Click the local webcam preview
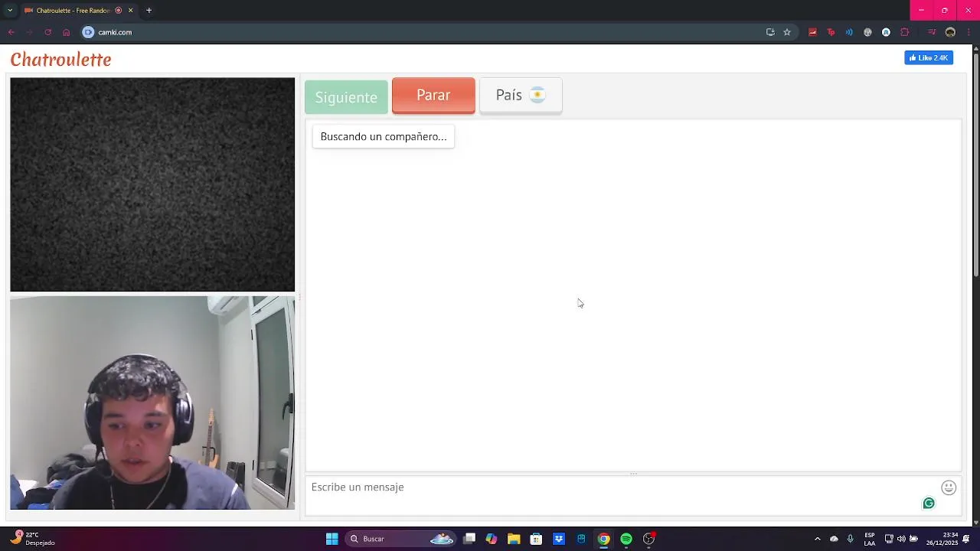Image resolution: width=980 pixels, height=551 pixels. 152,403
